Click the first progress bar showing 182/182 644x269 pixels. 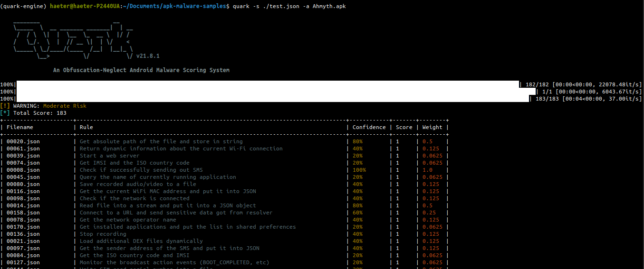point(268,84)
